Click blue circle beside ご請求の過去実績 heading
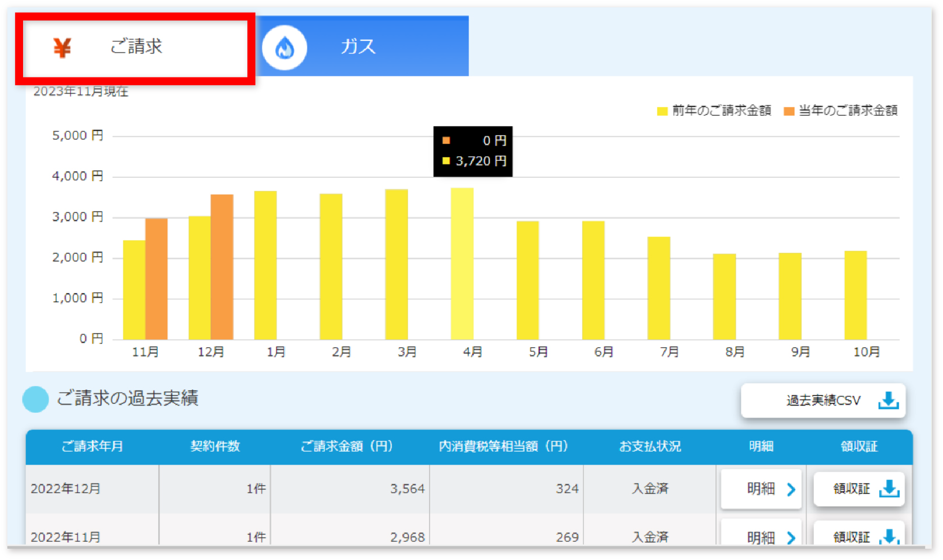 (35, 399)
